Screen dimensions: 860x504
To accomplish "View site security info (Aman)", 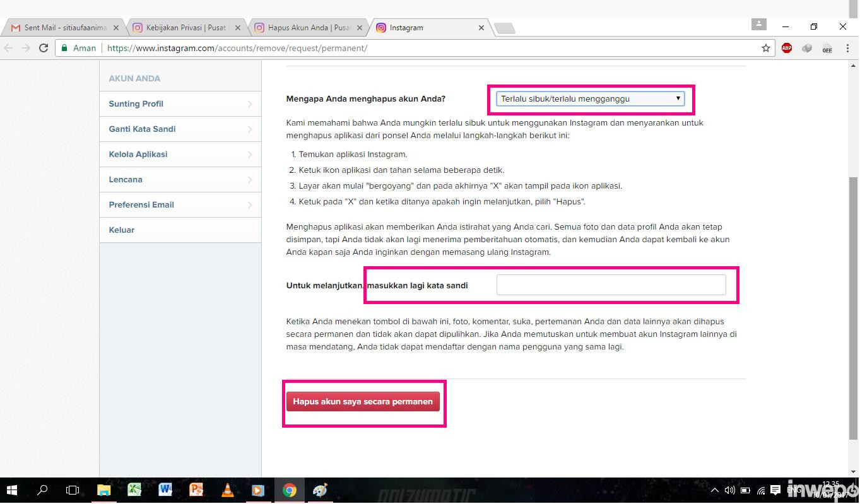I will tap(78, 48).
